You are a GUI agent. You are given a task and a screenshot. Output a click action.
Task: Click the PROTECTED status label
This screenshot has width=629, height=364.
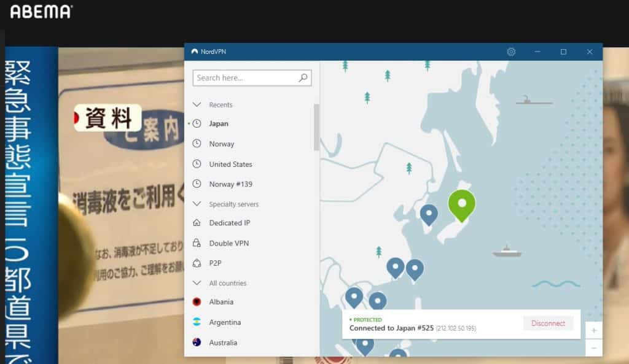coord(367,320)
